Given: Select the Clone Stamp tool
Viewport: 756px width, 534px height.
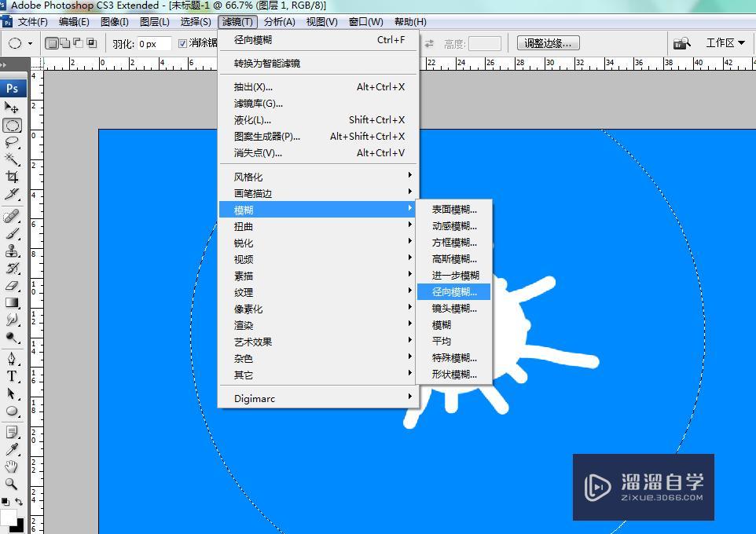Looking at the screenshot, I should pos(12,249).
